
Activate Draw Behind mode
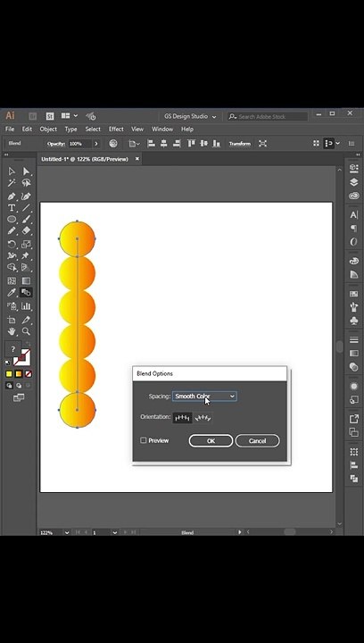coord(19,386)
